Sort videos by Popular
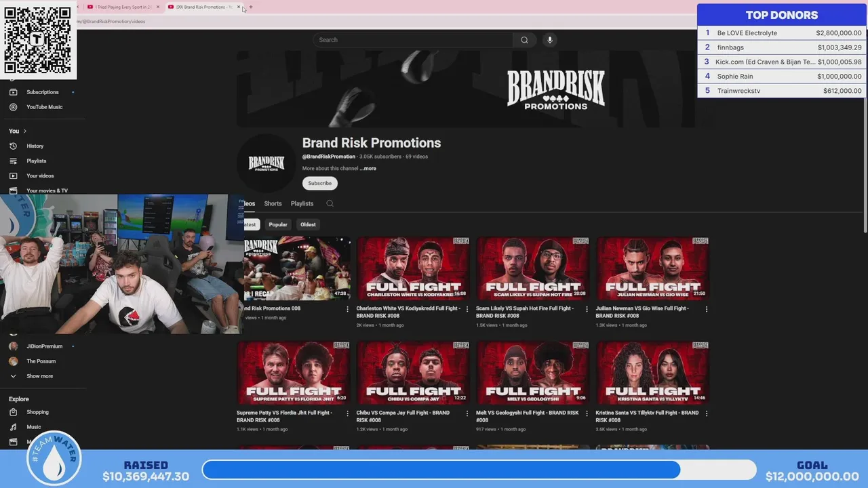 278,224
